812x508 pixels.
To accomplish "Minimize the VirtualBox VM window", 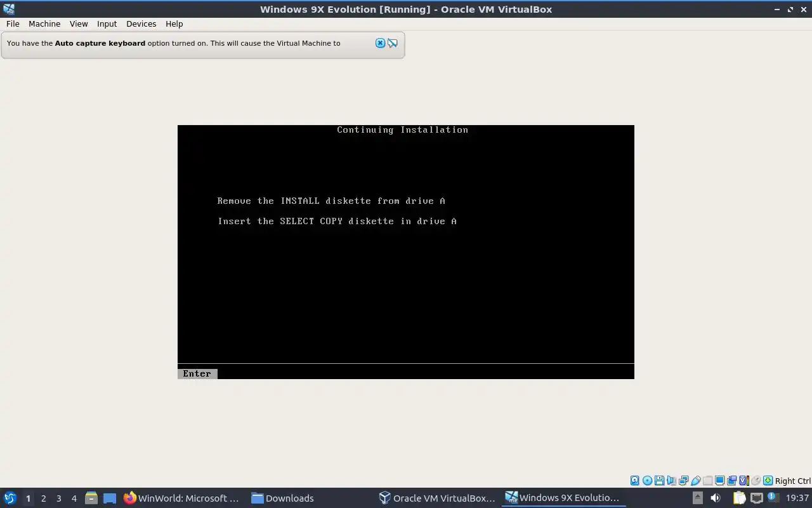I will tap(778, 9).
